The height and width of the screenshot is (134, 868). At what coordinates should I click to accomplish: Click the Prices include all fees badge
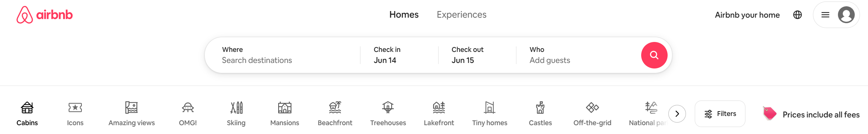point(811,114)
